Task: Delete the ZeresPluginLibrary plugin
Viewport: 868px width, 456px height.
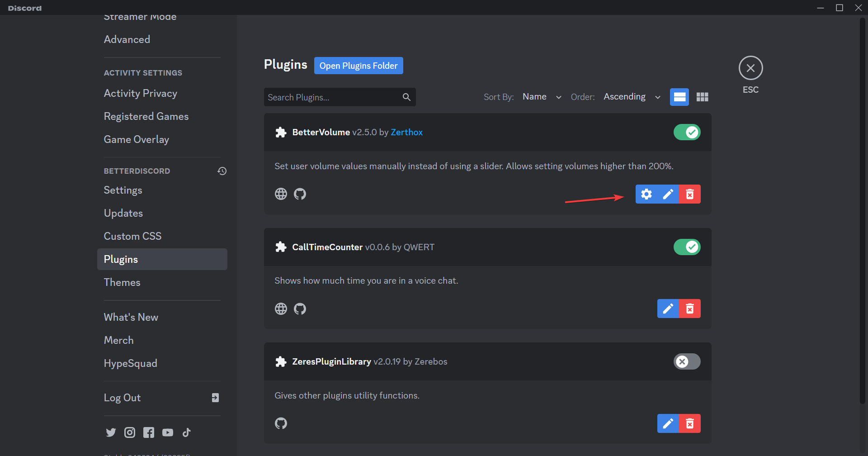Action: pyautogui.click(x=690, y=423)
